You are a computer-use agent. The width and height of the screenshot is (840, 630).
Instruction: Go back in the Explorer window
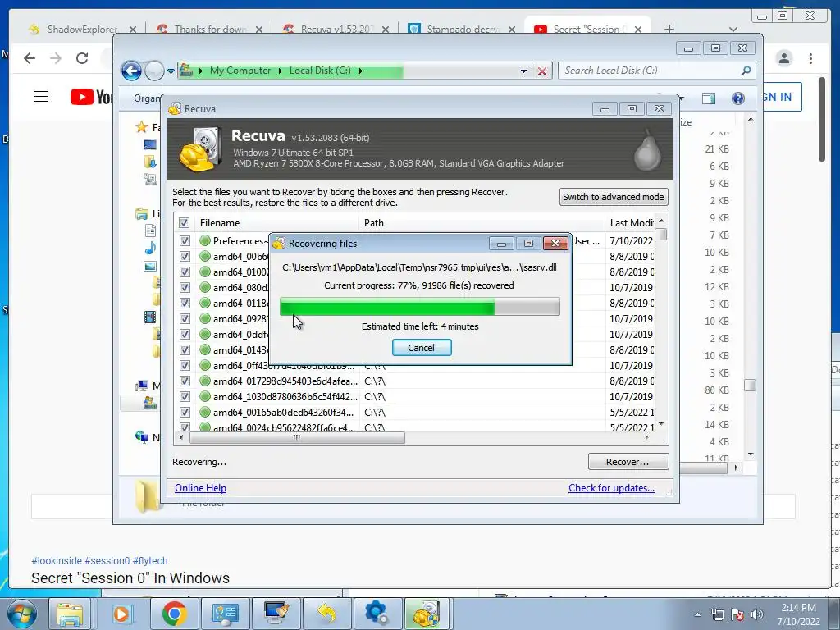click(x=131, y=71)
